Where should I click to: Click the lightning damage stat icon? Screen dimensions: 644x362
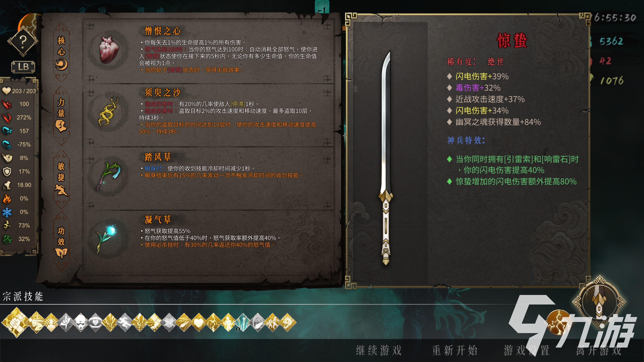coord(7,225)
